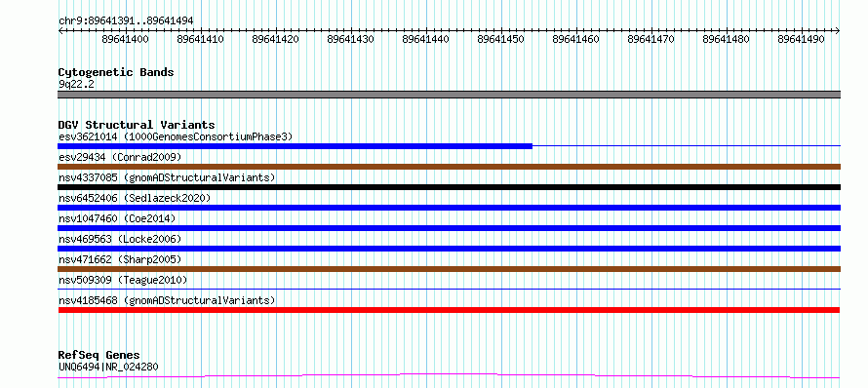
Task: Click the right arrow end of the ruler
Action: pyautogui.click(x=838, y=31)
